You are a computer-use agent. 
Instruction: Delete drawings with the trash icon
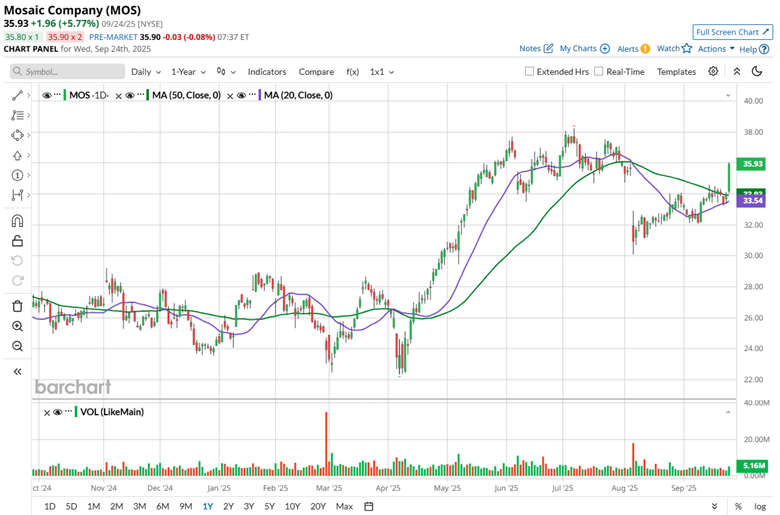(x=17, y=306)
